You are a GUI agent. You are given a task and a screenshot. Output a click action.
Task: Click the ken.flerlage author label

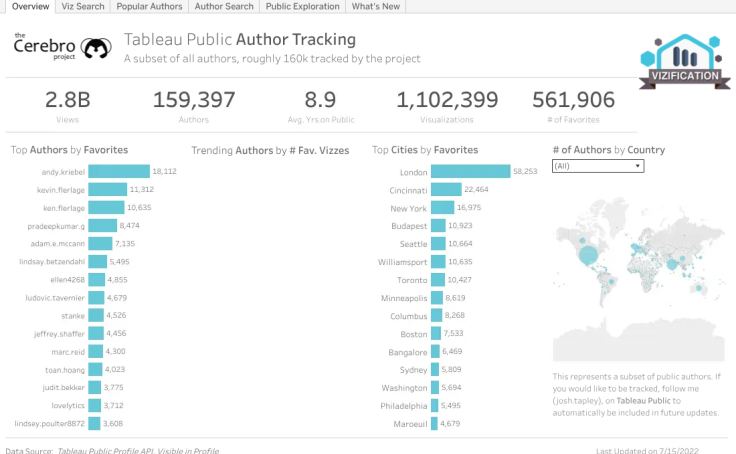[x=64, y=208]
